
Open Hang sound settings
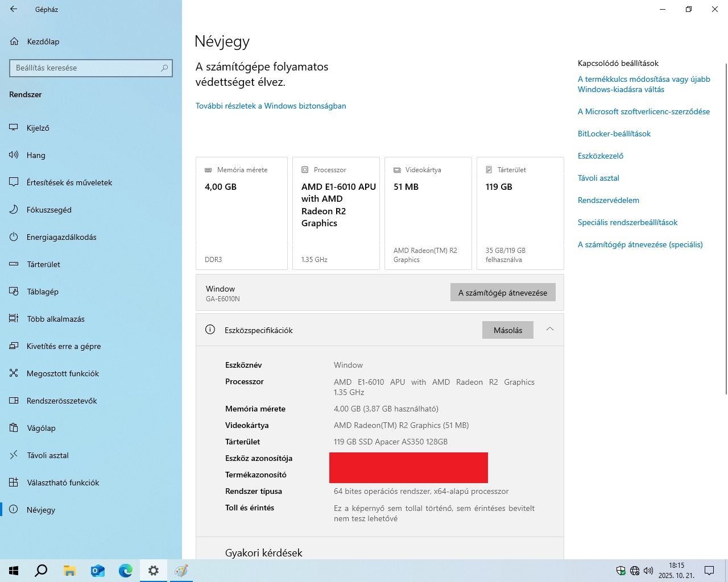[91, 155]
